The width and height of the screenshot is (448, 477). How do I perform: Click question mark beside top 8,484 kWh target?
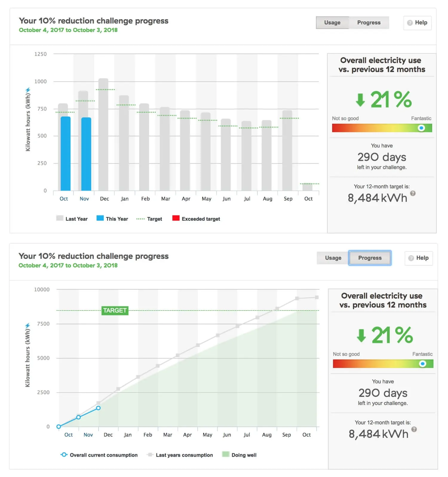point(413,193)
